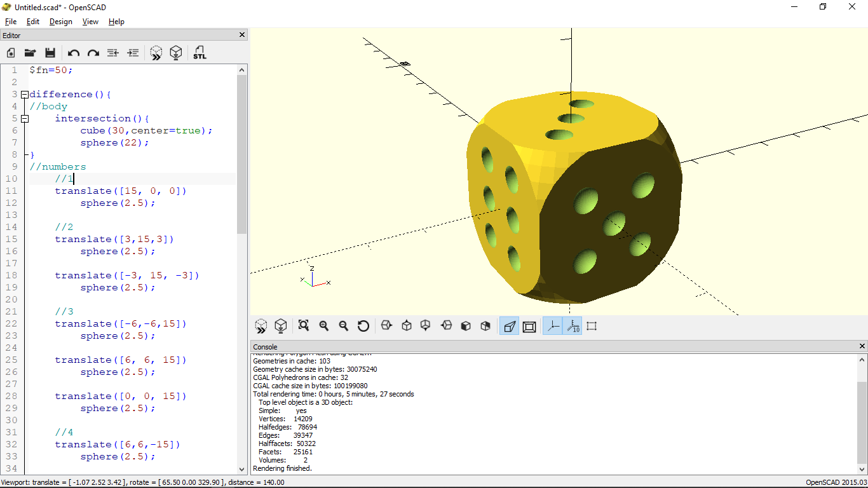Click the 'Rendering finished.' console line
This screenshot has height=488, width=868.
point(282,468)
